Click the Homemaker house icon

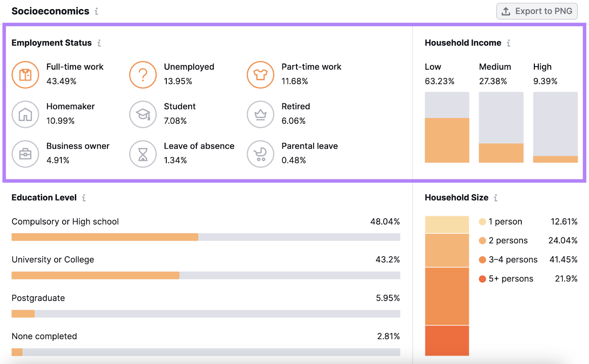click(x=25, y=114)
